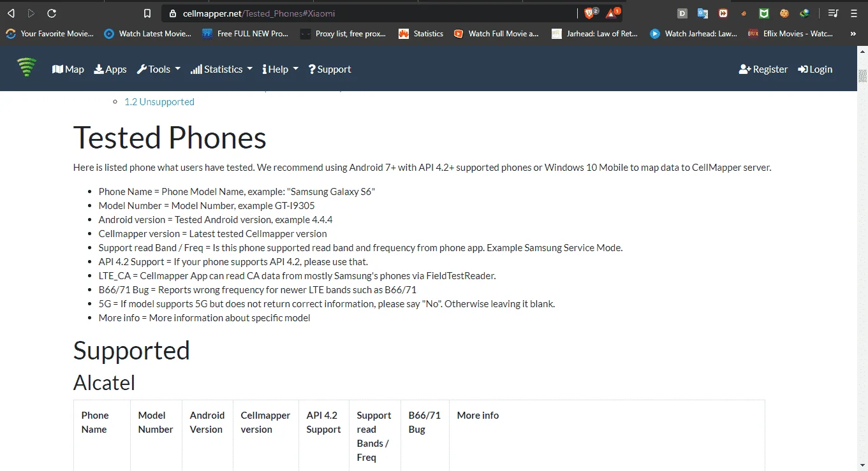Show more bookmarks via the chevron
Image resolution: width=868 pixels, height=471 pixels.
(x=853, y=34)
